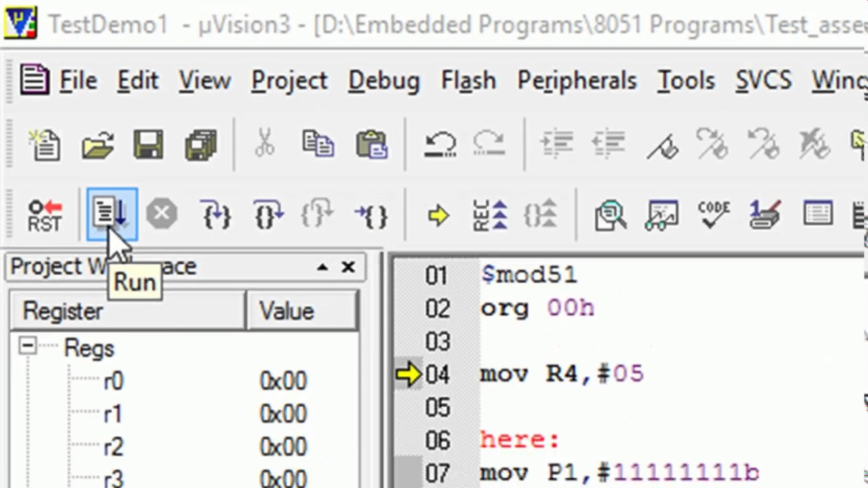The height and width of the screenshot is (488, 868).
Task: Click the µVision app icon in title bar
Action: coord(20,24)
